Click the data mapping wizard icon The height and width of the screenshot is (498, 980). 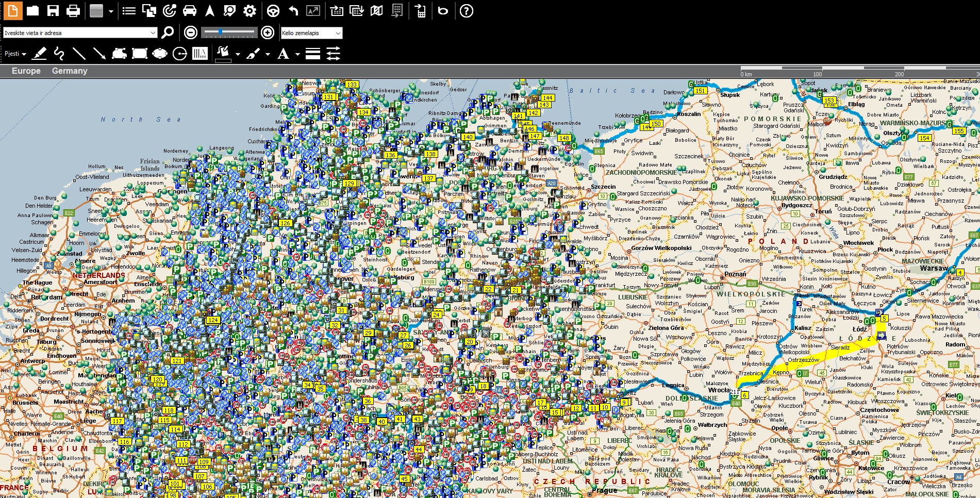pyautogui.click(x=357, y=11)
